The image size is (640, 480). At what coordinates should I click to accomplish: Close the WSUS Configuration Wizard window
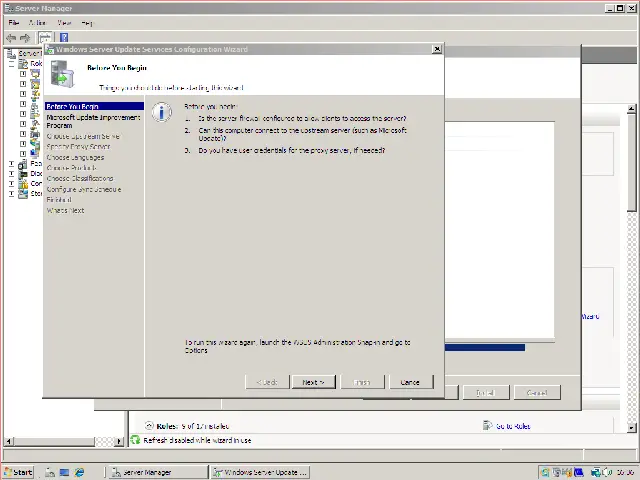[x=437, y=49]
